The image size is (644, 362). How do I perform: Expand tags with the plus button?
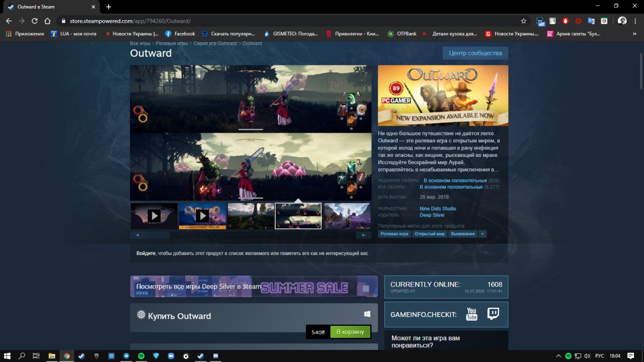(482, 234)
